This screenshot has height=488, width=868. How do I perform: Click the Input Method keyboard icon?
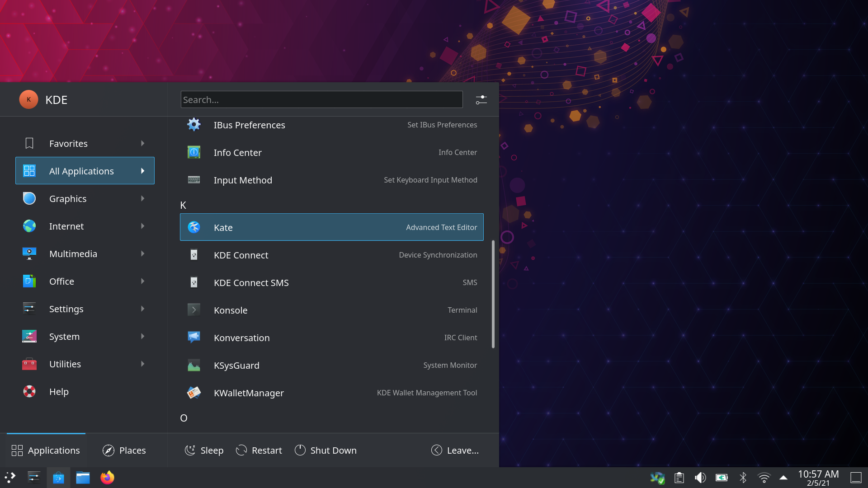point(194,180)
